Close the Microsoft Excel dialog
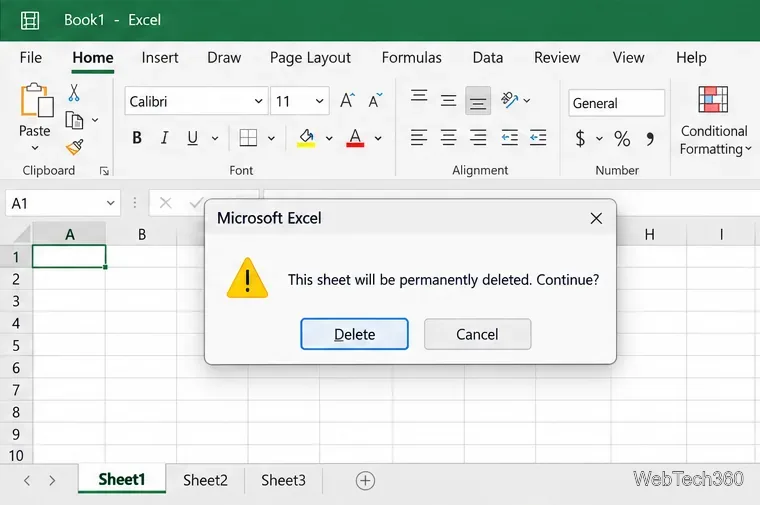The height and width of the screenshot is (505, 760). tap(596, 219)
